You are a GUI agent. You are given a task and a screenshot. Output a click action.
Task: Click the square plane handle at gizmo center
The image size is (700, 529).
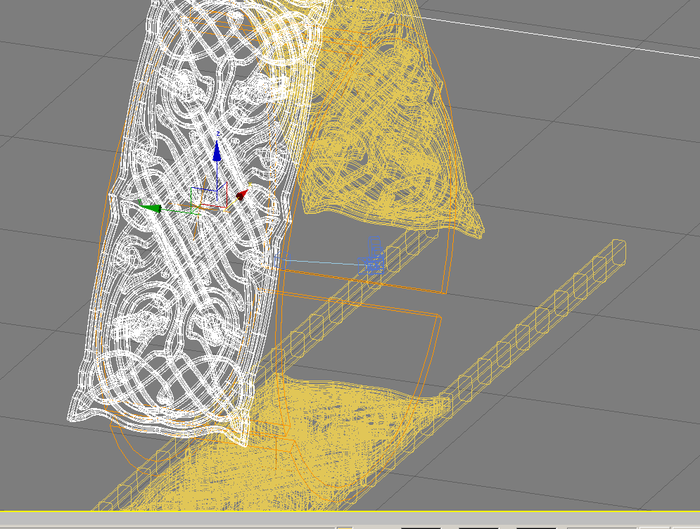(x=208, y=196)
